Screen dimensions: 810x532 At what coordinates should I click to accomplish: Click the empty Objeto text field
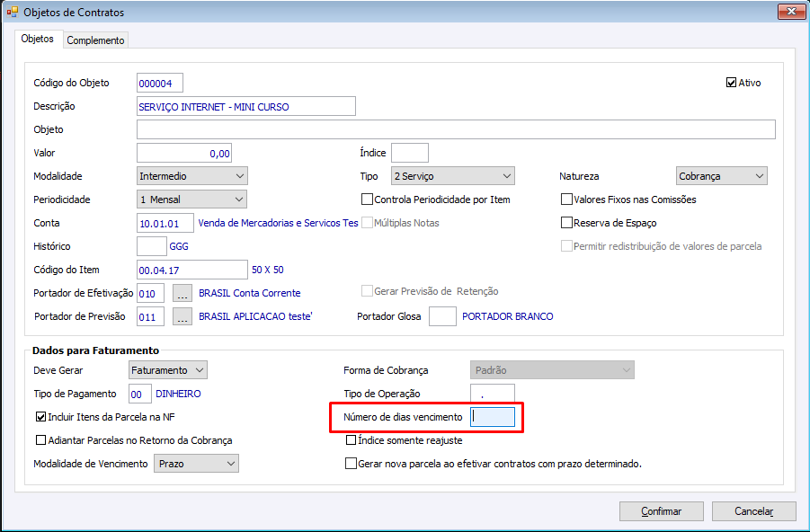[456, 129]
